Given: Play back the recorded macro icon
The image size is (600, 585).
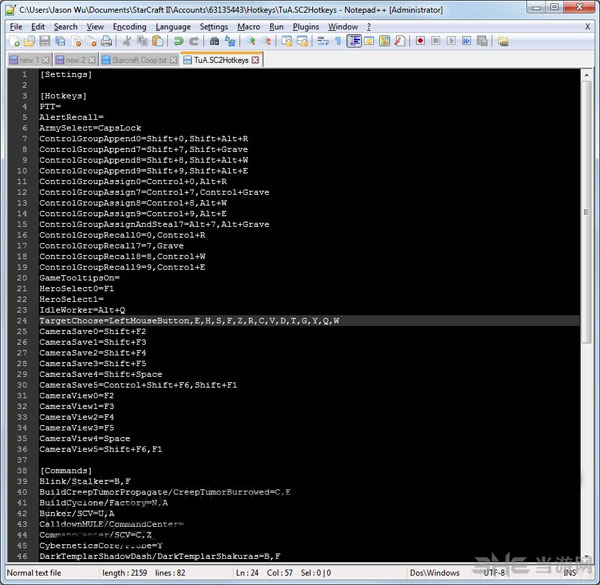Looking at the screenshot, I should 451,41.
